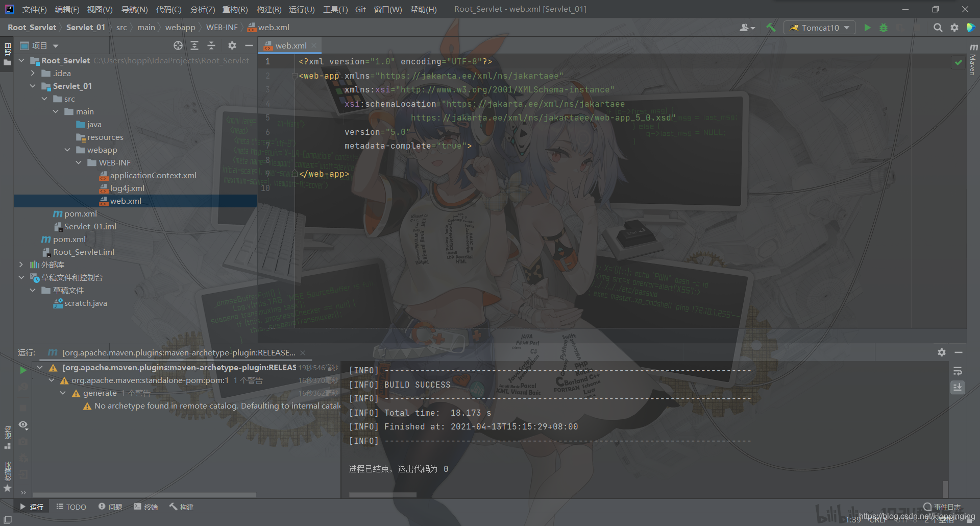The width and height of the screenshot is (980, 526).
Task: Open the File menu
Action: click(x=34, y=9)
